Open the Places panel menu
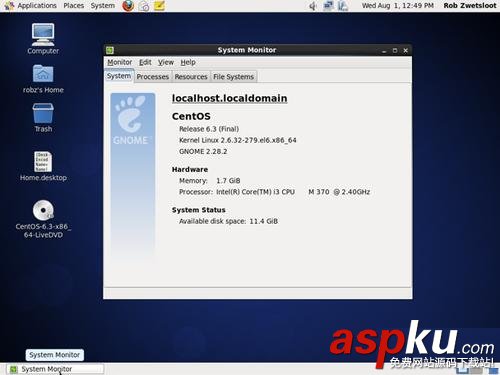The height and width of the screenshot is (375, 500). pyautogui.click(x=74, y=6)
